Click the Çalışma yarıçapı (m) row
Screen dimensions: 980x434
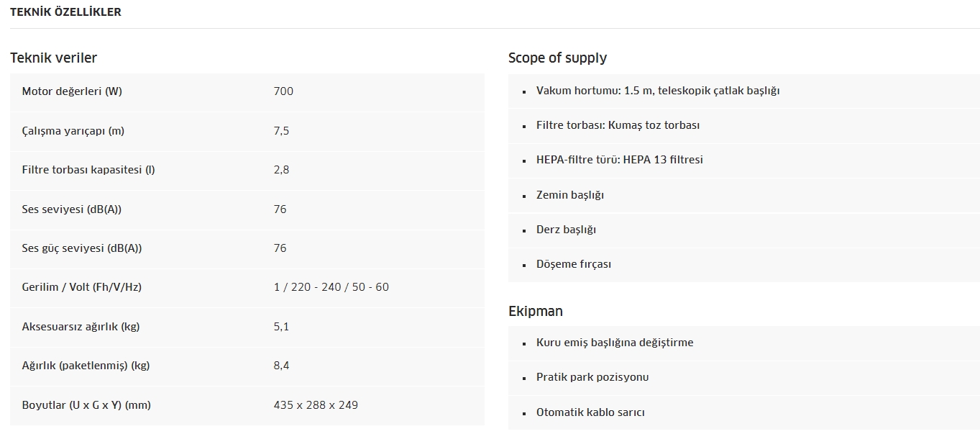pyautogui.click(x=247, y=131)
